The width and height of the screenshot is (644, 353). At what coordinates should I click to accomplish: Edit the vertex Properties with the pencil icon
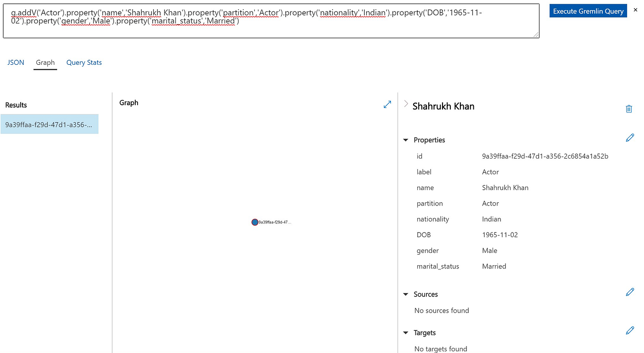(630, 137)
